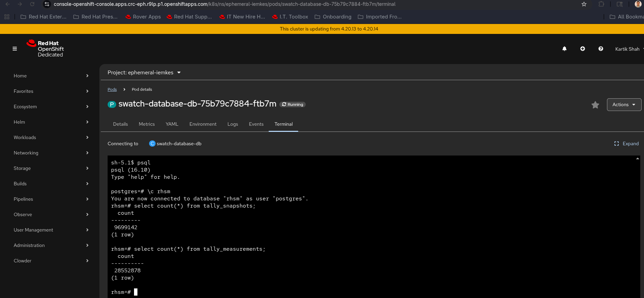Open the Red Hat Exter... bookmark folder

44,17
